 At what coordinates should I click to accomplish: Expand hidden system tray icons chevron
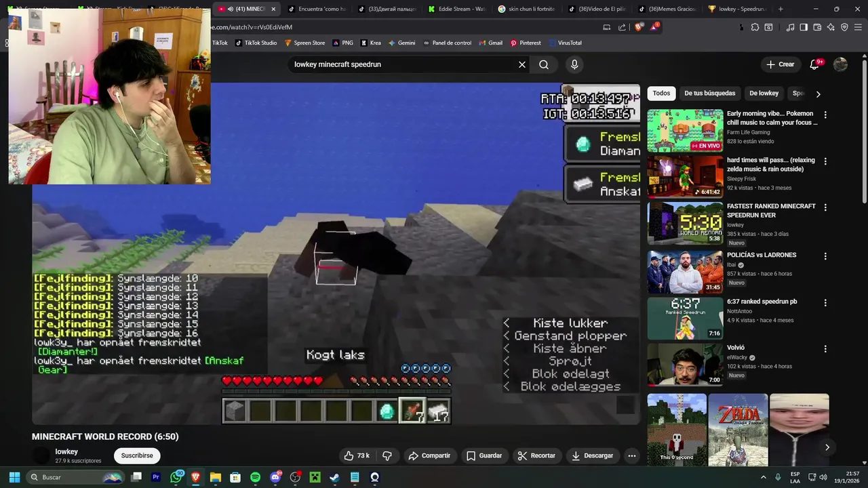(x=764, y=477)
